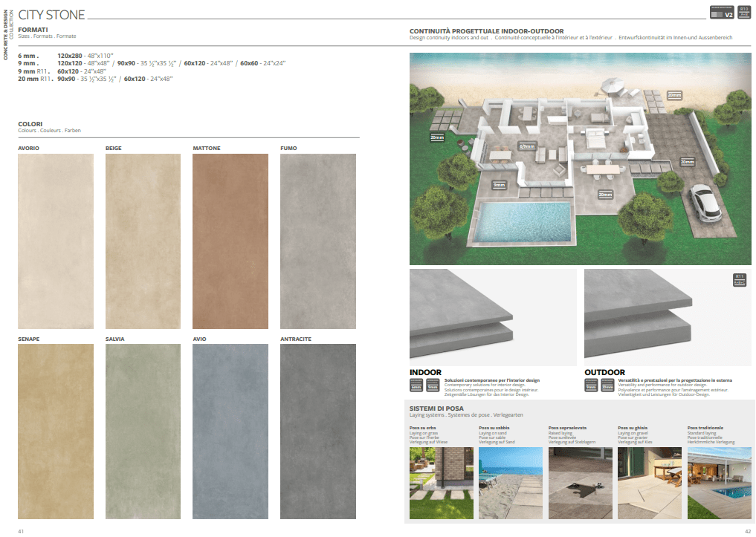The height and width of the screenshot is (537, 756).
Task: Click the R10 slip rating icon
Action: [742, 13]
